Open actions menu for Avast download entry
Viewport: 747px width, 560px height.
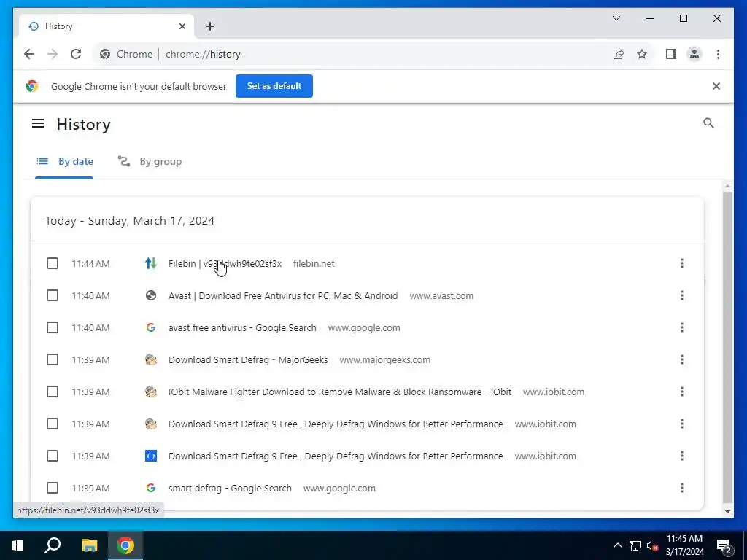point(682,296)
